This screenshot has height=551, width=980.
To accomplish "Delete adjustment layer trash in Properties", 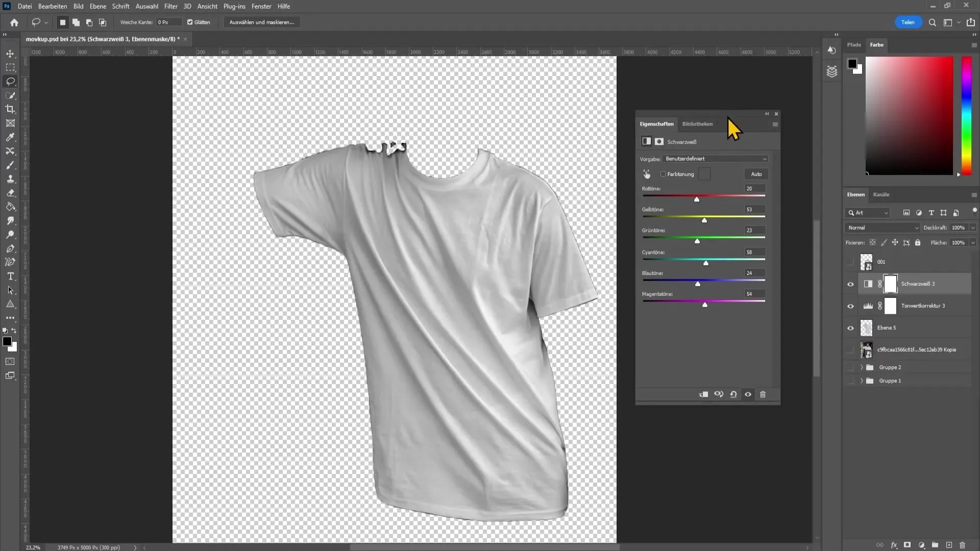I will click(763, 394).
